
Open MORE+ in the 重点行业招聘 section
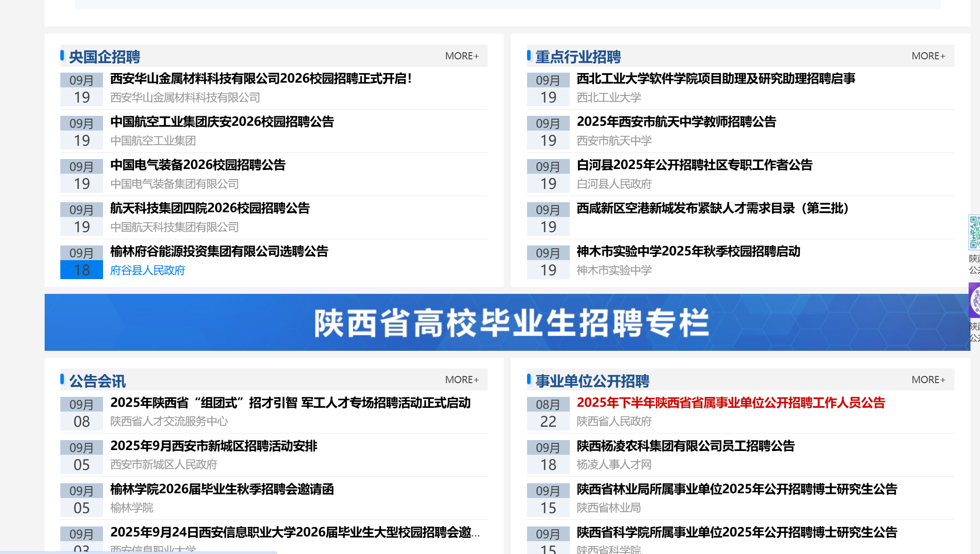coord(928,56)
